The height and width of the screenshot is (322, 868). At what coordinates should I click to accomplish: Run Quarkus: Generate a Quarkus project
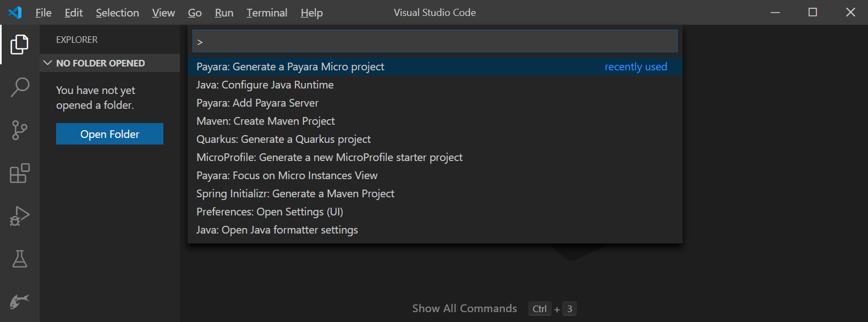283,139
